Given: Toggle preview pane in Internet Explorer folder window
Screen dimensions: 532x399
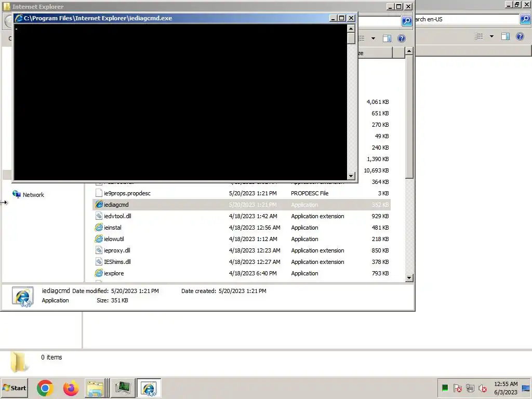Looking at the screenshot, I should pos(387,38).
